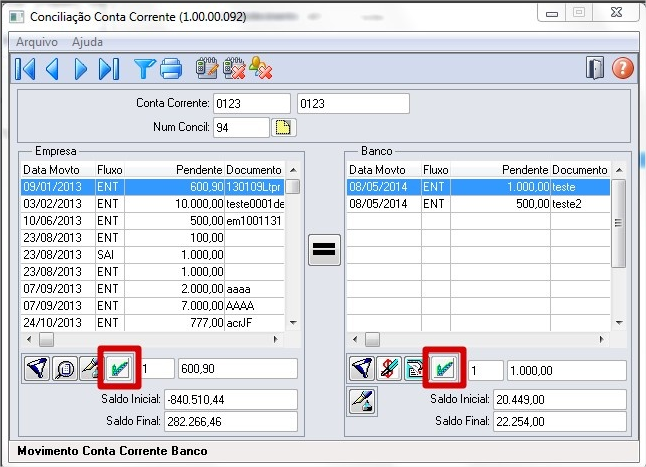This screenshot has height=467, width=646.
Task: Click Banco selected total field 1.000,00
Action: (x=567, y=370)
